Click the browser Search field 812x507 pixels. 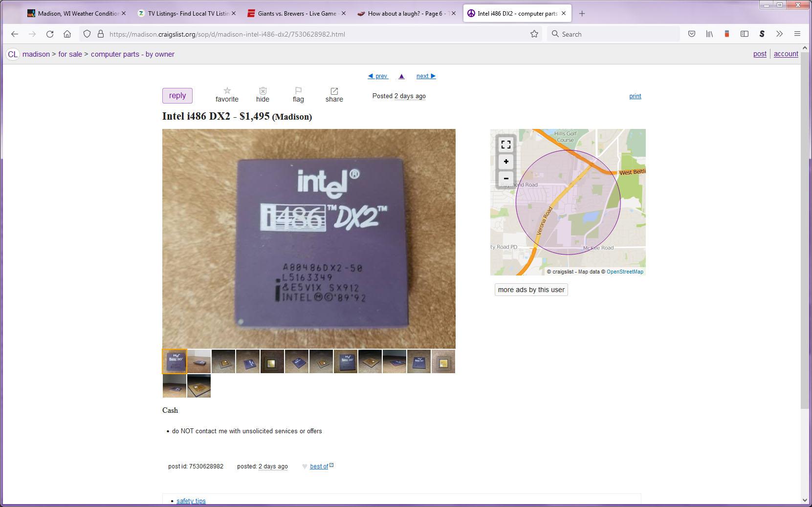click(x=614, y=34)
